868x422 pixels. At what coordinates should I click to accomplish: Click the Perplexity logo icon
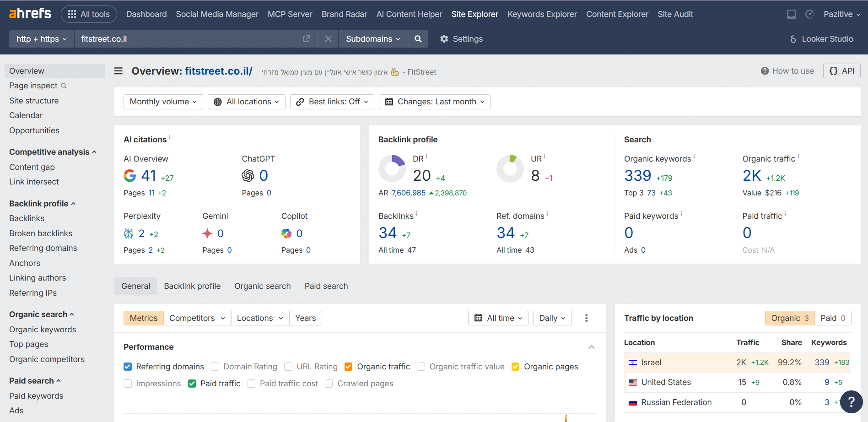click(x=129, y=234)
